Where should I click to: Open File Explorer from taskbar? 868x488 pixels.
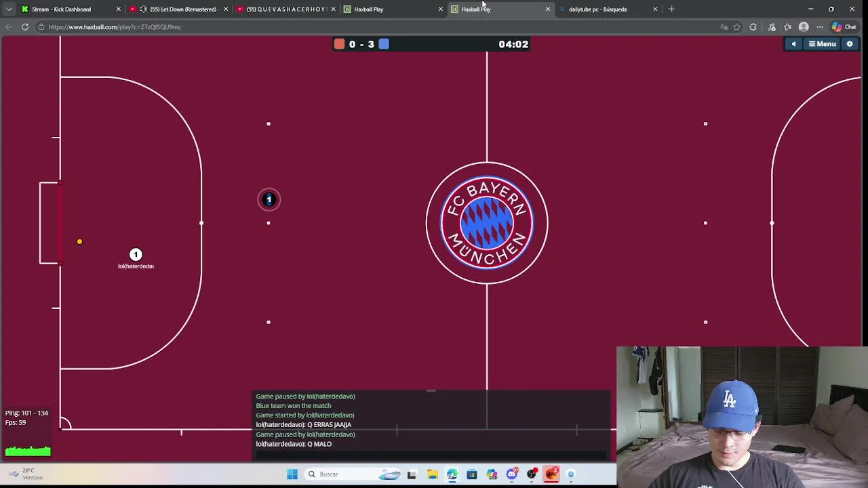point(432,474)
